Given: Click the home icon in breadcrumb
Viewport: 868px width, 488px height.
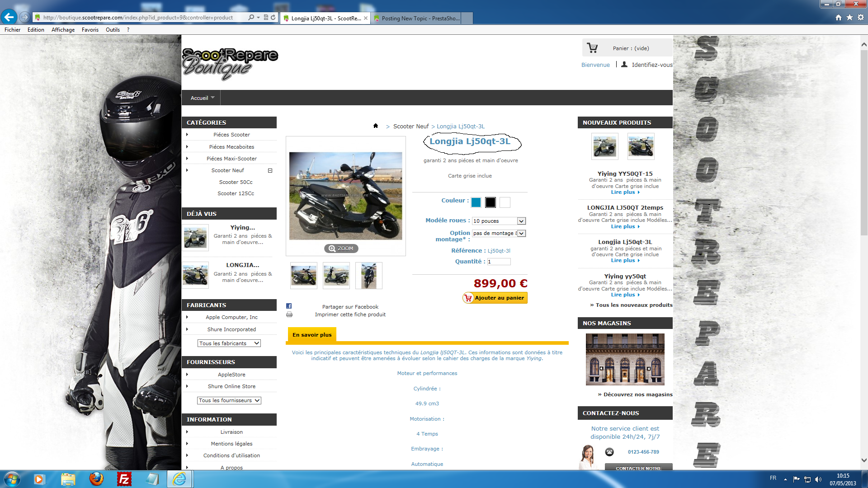Looking at the screenshot, I should tap(376, 126).
